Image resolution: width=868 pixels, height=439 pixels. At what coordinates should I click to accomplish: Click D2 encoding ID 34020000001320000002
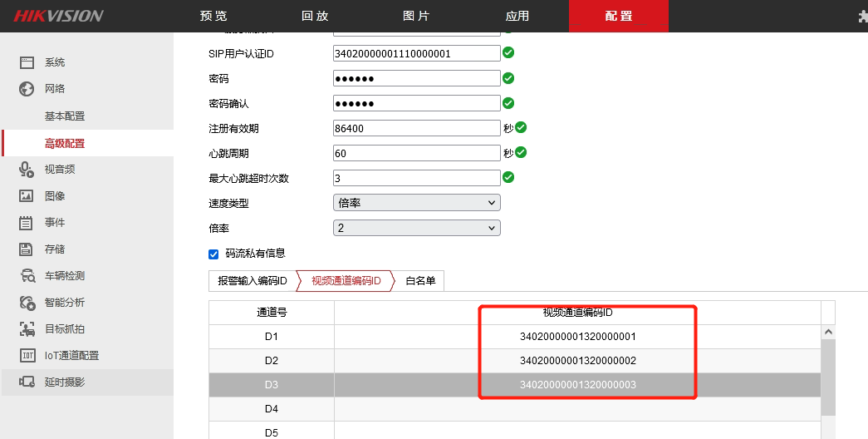click(578, 360)
